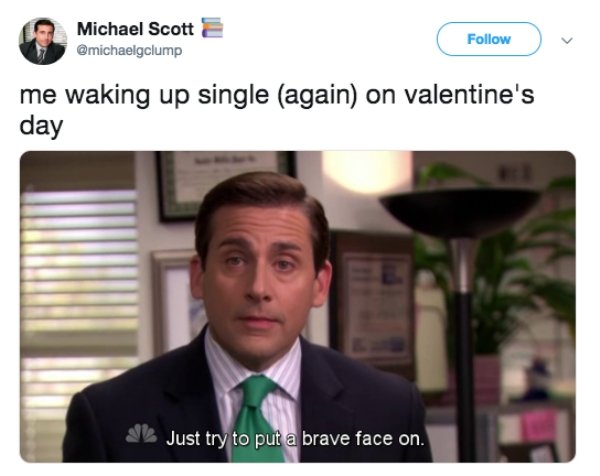
Task: Click the word '(again)' in the tweet
Action: 317,96
